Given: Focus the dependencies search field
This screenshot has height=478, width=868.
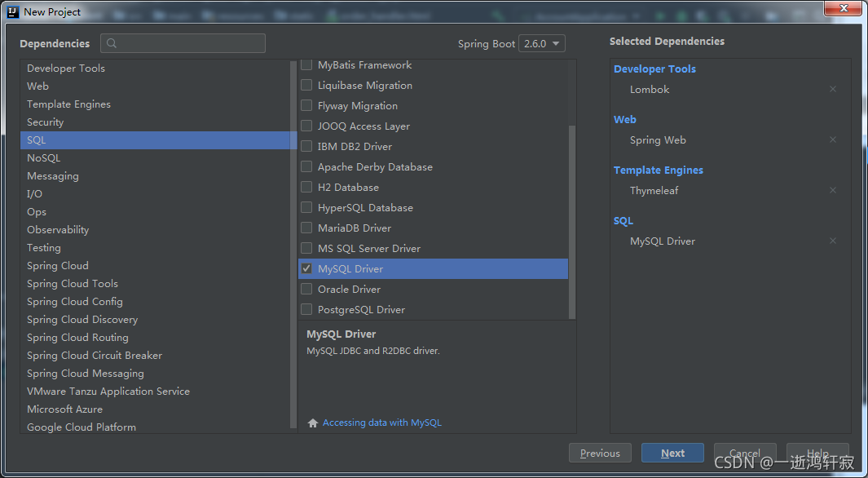Looking at the screenshot, I should click(183, 43).
